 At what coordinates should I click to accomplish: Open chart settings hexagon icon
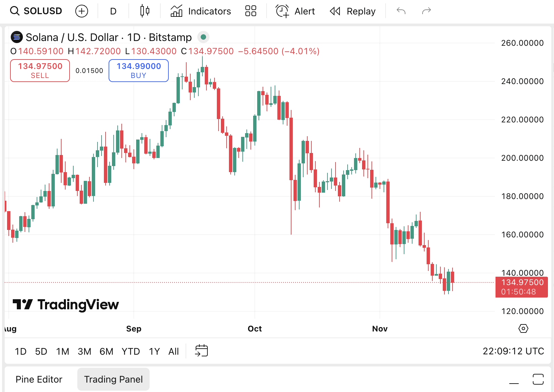point(523,328)
